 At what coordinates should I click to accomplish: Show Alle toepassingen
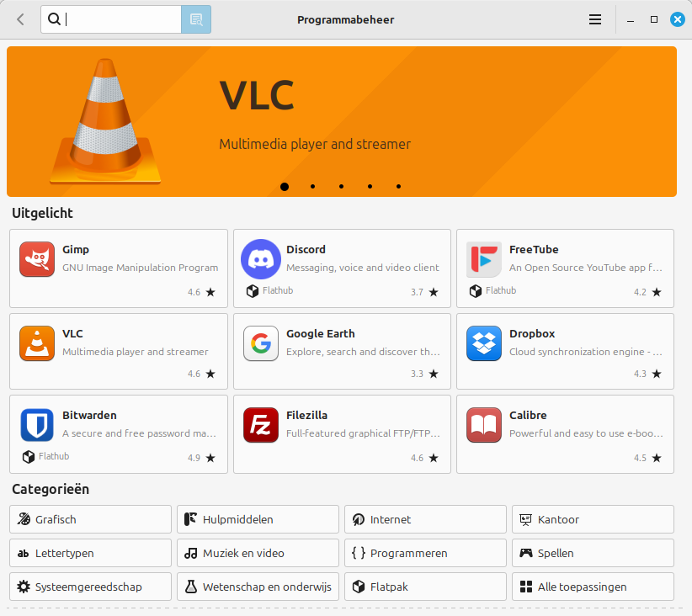[593, 587]
